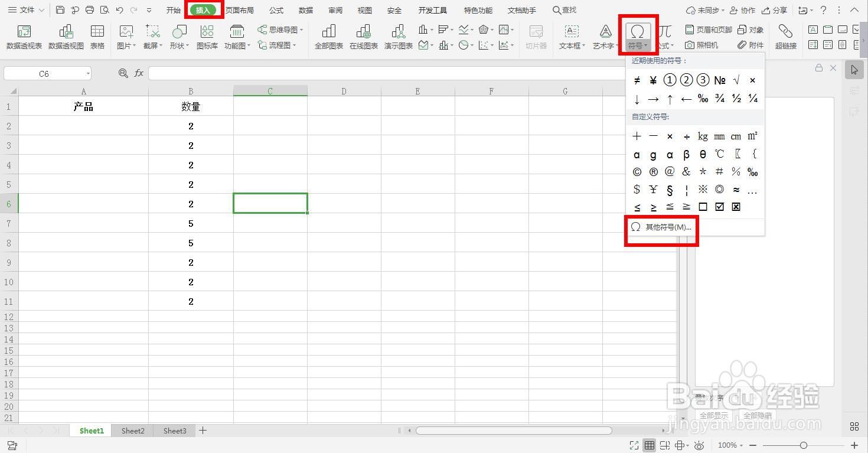Click the Save icon in quick access toolbar

coord(60,10)
